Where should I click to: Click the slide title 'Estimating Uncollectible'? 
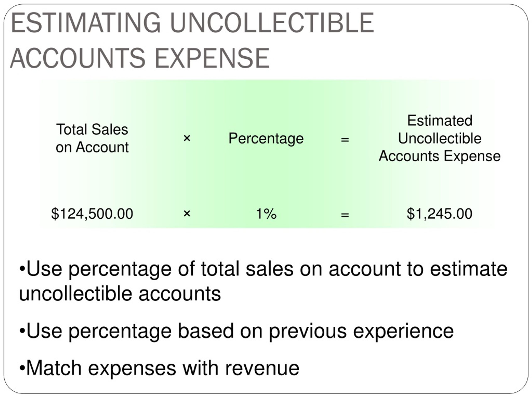pyautogui.click(x=192, y=23)
